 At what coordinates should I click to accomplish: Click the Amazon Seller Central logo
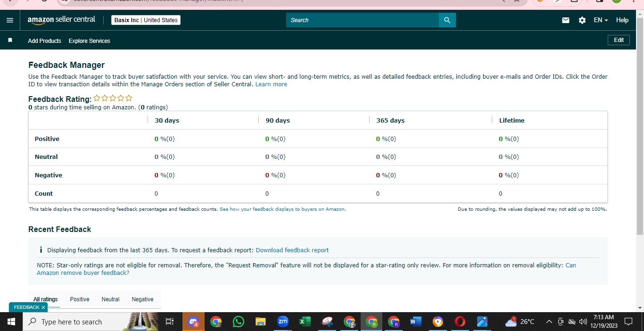coord(61,20)
